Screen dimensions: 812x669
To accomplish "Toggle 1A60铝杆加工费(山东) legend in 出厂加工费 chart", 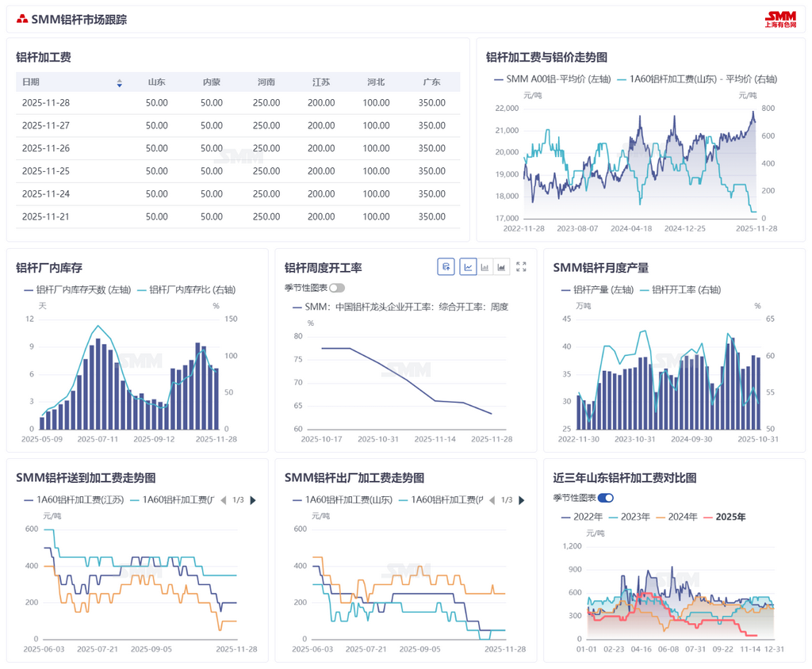I will pos(343,500).
